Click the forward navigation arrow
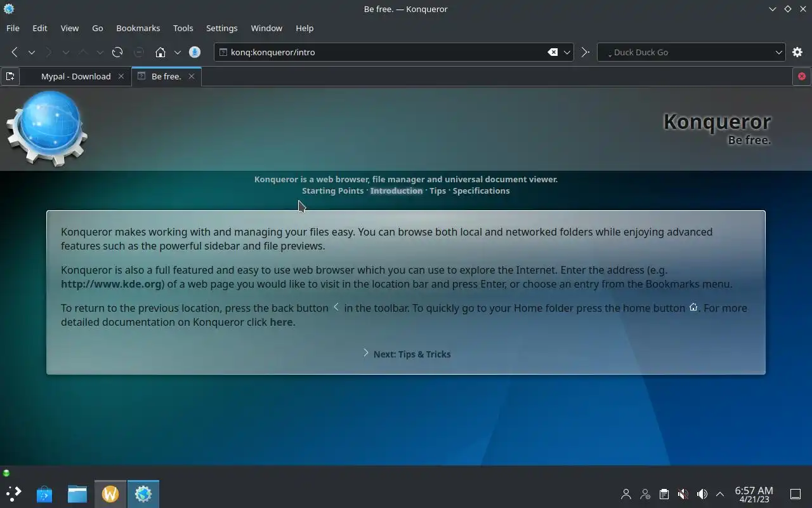 pyautogui.click(x=49, y=52)
